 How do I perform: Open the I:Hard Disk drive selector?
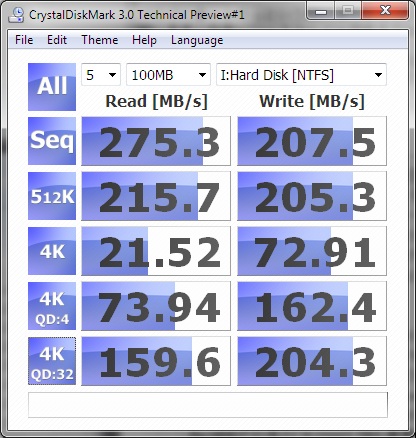pyautogui.click(x=301, y=75)
